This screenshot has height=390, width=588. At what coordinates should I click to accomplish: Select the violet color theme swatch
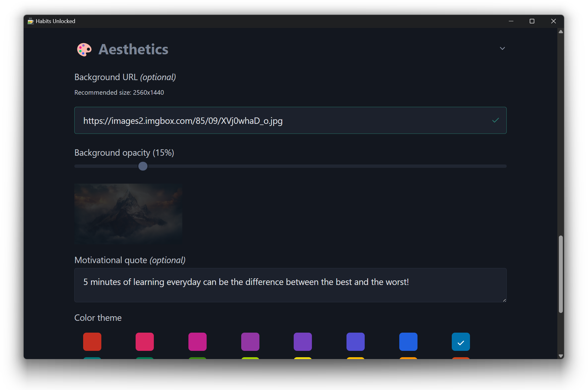(x=303, y=341)
